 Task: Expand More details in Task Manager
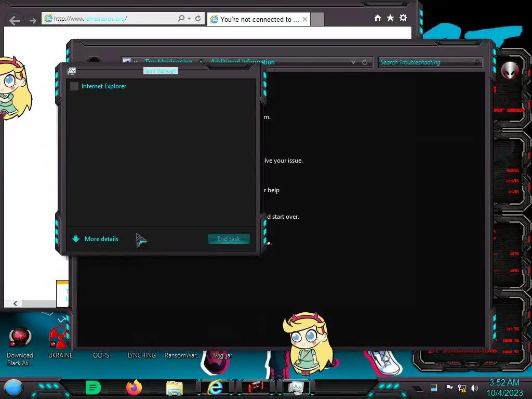(96, 239)
